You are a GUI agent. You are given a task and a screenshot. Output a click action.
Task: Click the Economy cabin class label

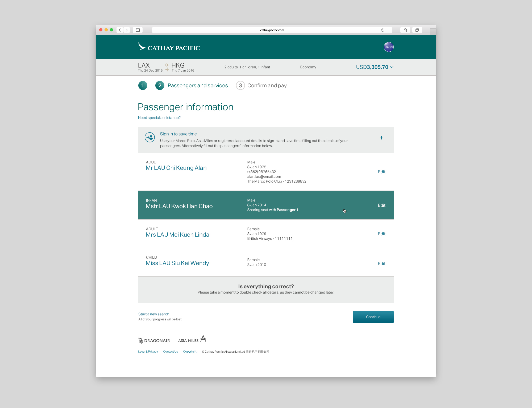pos(308,67)
